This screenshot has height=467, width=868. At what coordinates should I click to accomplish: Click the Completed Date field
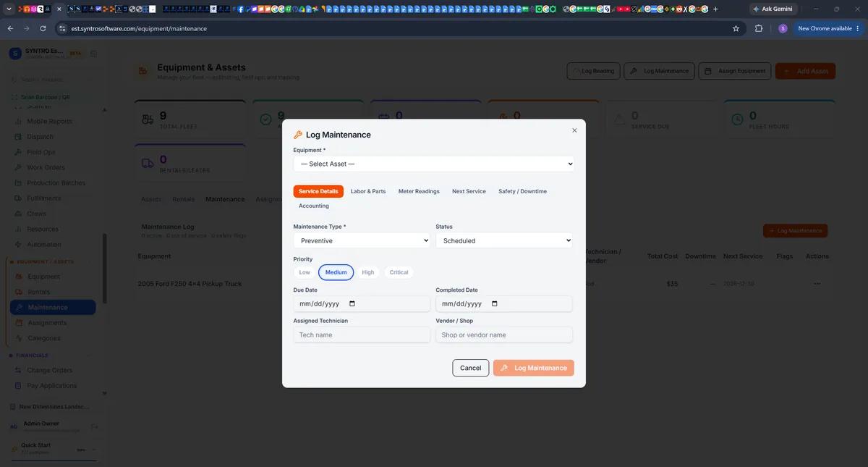(504, 304)
